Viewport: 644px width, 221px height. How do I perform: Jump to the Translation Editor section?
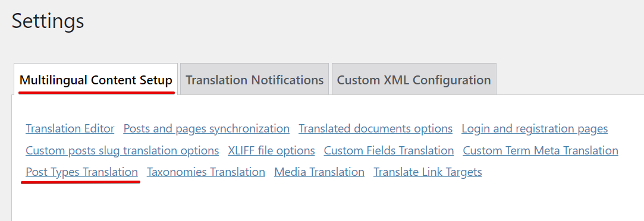70,129
